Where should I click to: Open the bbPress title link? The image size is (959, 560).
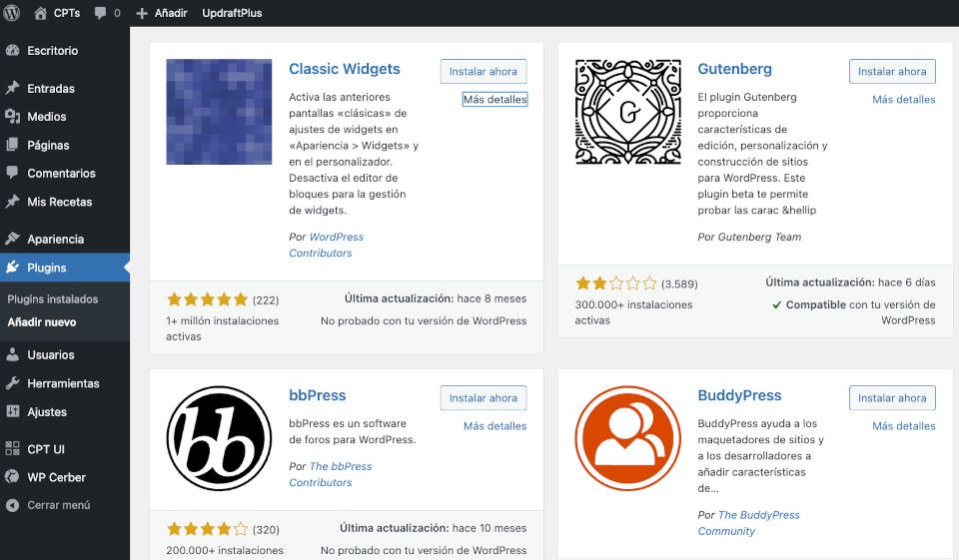[x=318, y=395]
